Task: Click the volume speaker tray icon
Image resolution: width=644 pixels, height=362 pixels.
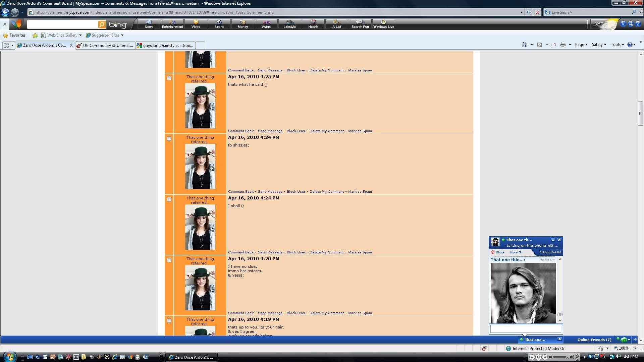Action: pos(618,357)
